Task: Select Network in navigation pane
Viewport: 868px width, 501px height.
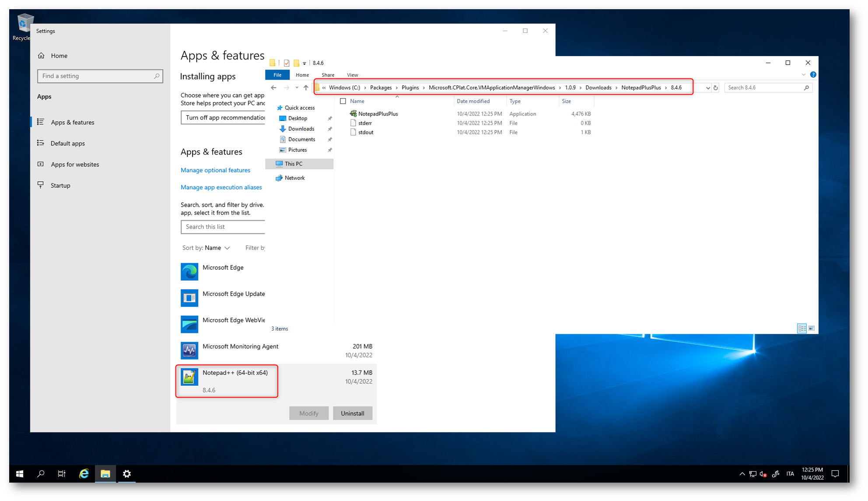Action: point(294,178)
